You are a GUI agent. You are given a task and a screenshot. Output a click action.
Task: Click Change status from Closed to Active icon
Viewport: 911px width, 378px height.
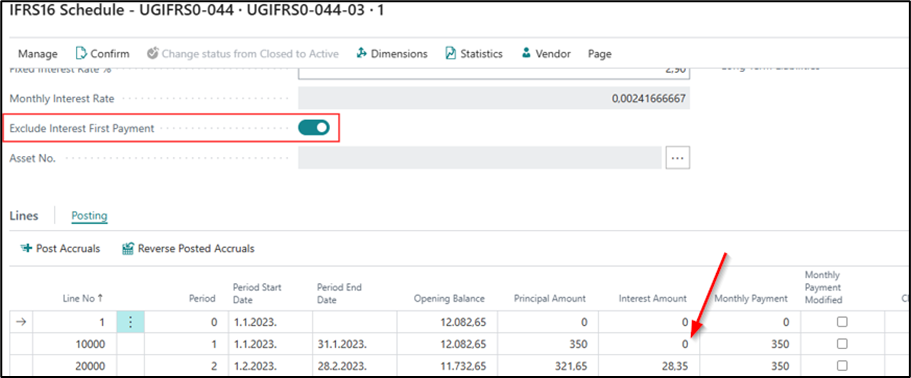click(153, 53)
